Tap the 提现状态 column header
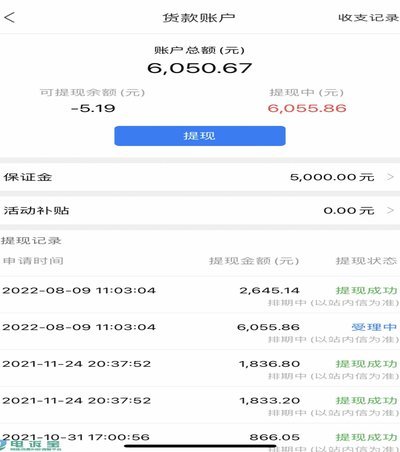Image resolution: width=400 pixels, height=452 pixels. tap(366, 261)
